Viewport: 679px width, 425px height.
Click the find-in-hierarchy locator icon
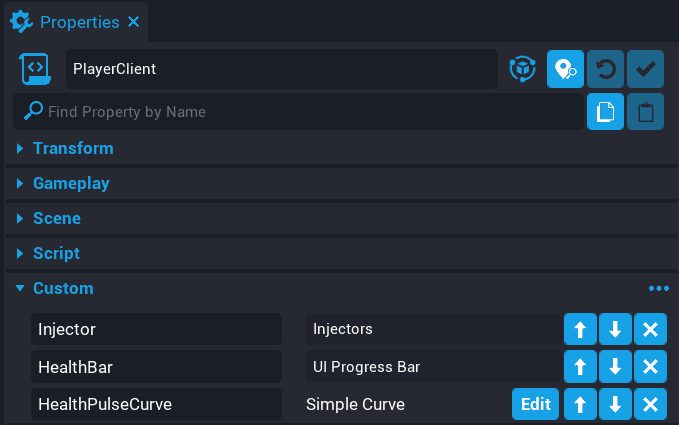pos(565,69)
